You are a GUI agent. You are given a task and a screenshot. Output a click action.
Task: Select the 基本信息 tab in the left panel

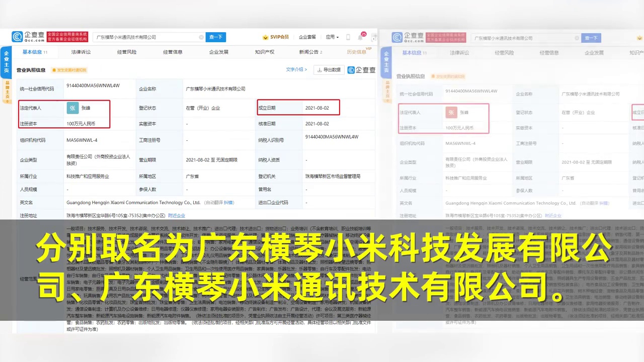[35, 52]
